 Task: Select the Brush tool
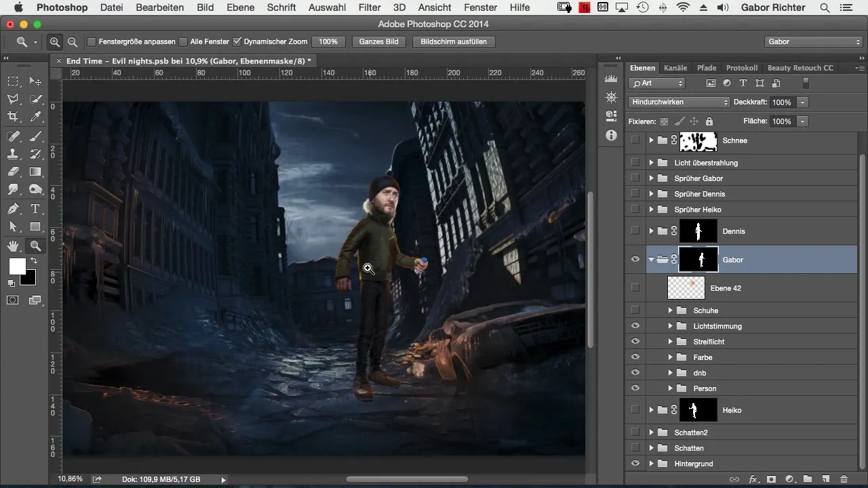35,136
